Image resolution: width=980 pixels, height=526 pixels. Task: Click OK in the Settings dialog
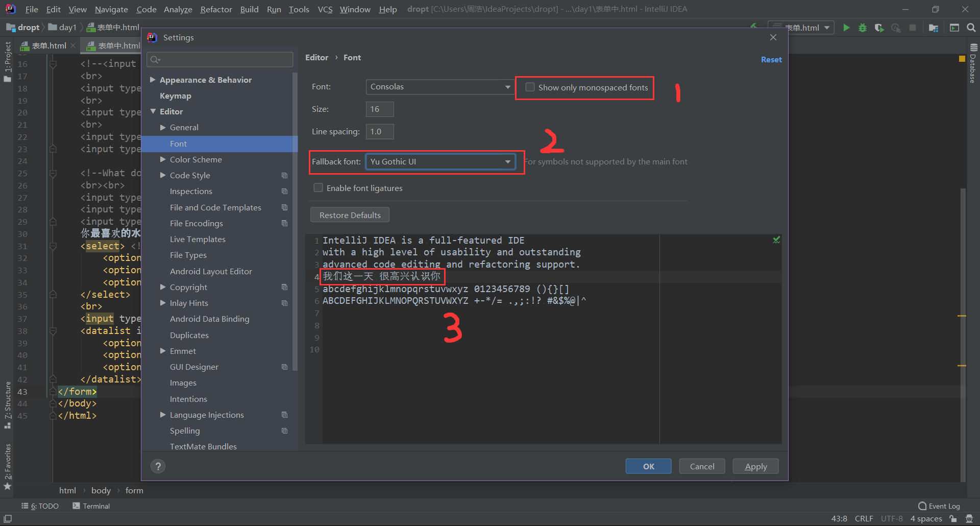[648, 466]
